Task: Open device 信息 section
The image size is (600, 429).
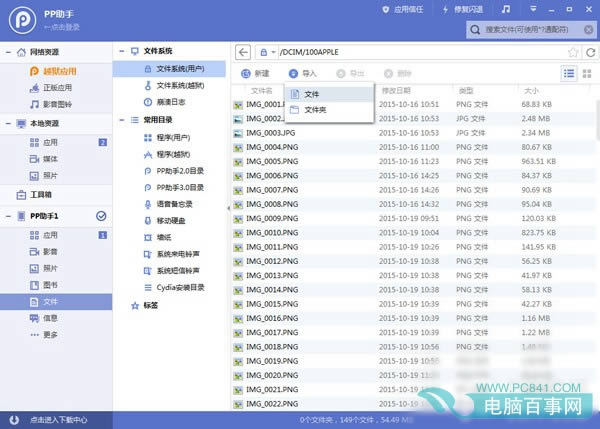Action: (x=44, y=318)
